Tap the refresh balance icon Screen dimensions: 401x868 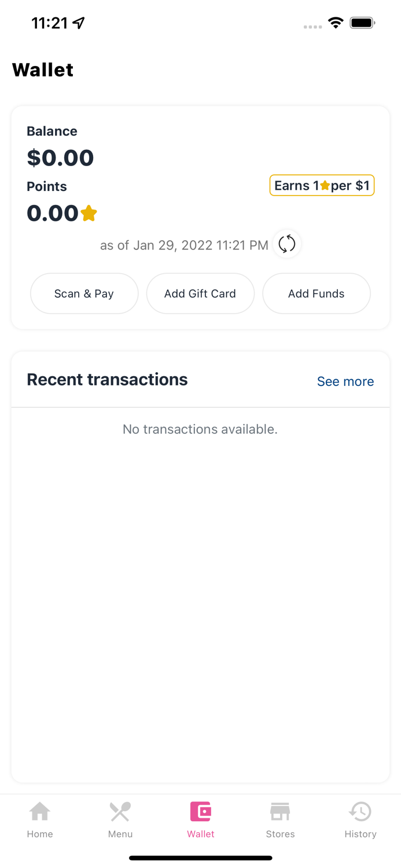(x=287, y=244)
